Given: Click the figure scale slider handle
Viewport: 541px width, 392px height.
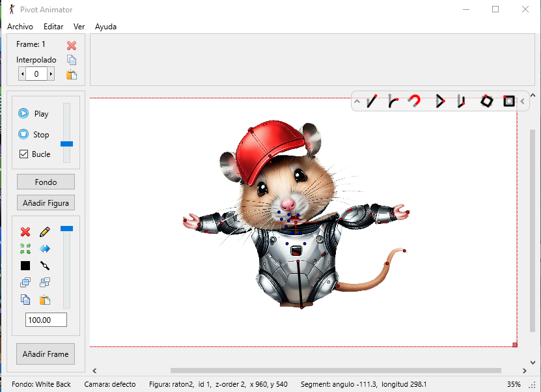Looking at the screenshot, I should click(x=66, y=229).
